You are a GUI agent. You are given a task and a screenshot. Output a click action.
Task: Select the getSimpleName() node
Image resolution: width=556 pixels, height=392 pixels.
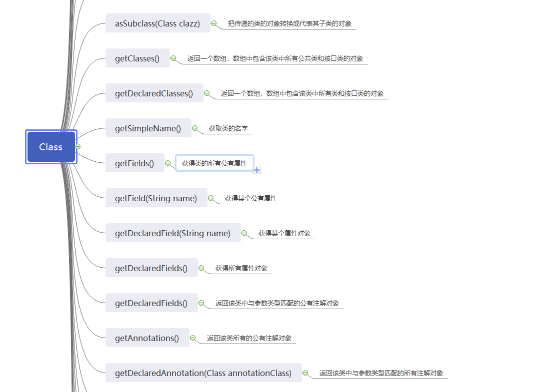(x=148, y=128)
